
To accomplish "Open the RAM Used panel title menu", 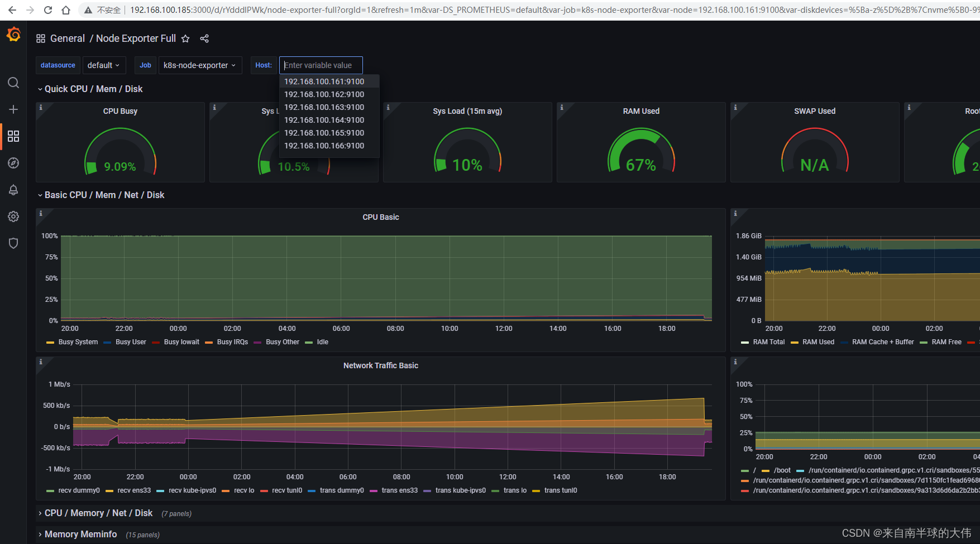I will coord(641,111).
